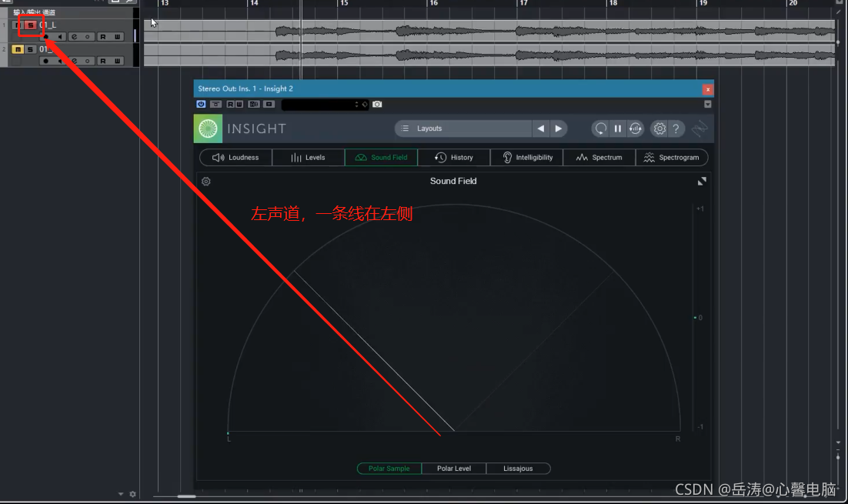Click bar 17 on the timeline ruler
The height and width of the screenshot is (504, 848).
(x=523, y=3)
